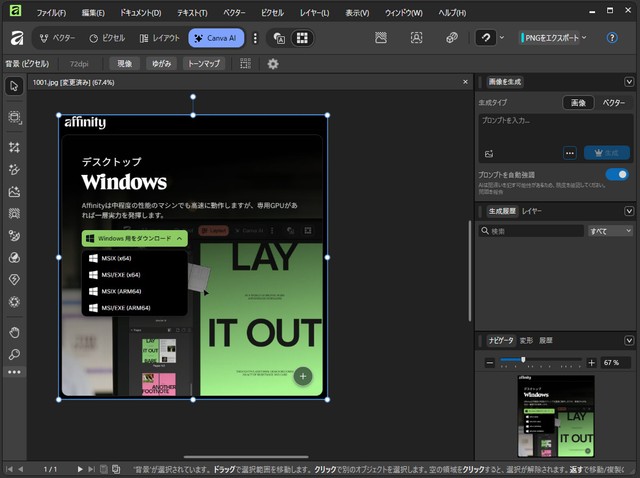The width and height of the screenshot is (640, 478).
Task: Click the Canva AI studio button
Action: (214, 38)
